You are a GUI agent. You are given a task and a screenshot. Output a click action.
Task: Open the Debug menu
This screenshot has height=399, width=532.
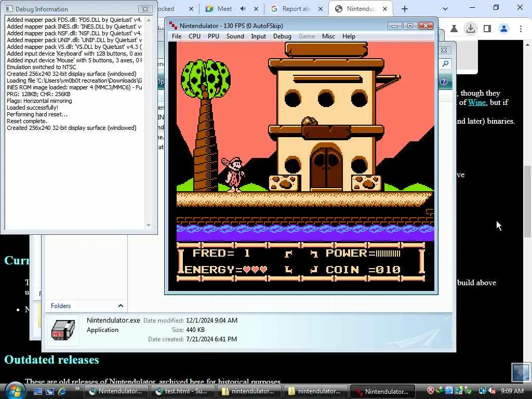point(282,36)
